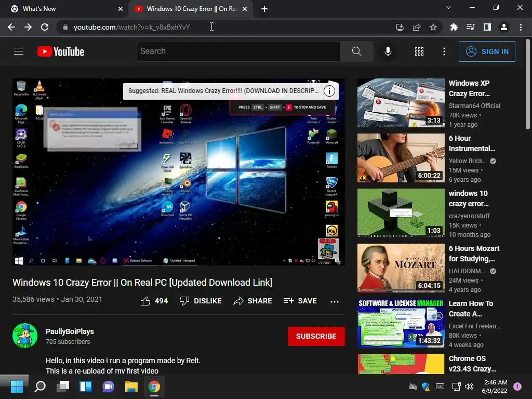Open the Windows Start menu
The height and width of the screenshot is (399, 532).
click(x=17, y=387)
